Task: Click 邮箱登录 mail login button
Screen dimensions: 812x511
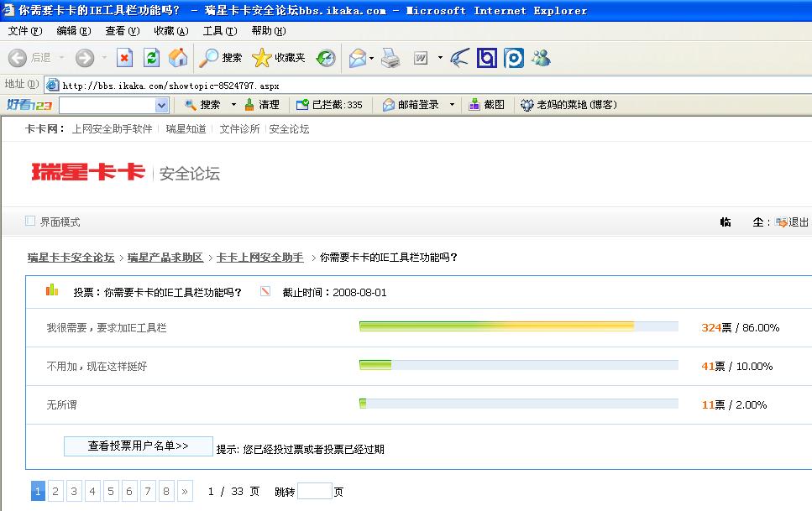Action: point(411,105)
